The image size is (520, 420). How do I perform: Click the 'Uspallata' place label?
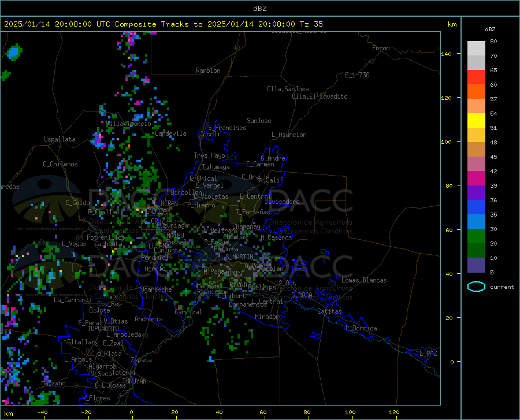tap(60, 139)
